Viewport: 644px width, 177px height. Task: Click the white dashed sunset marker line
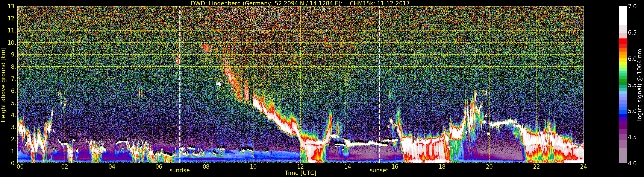tap(379, 85)
